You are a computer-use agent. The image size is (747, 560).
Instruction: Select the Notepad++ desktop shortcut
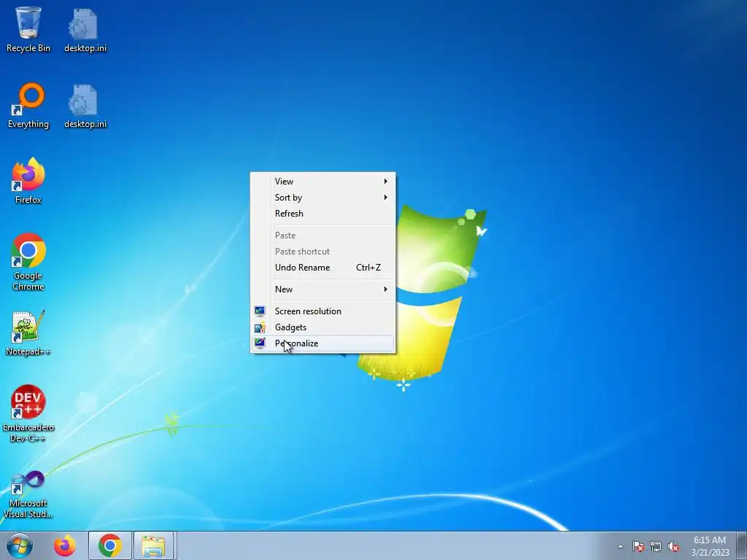28,333
